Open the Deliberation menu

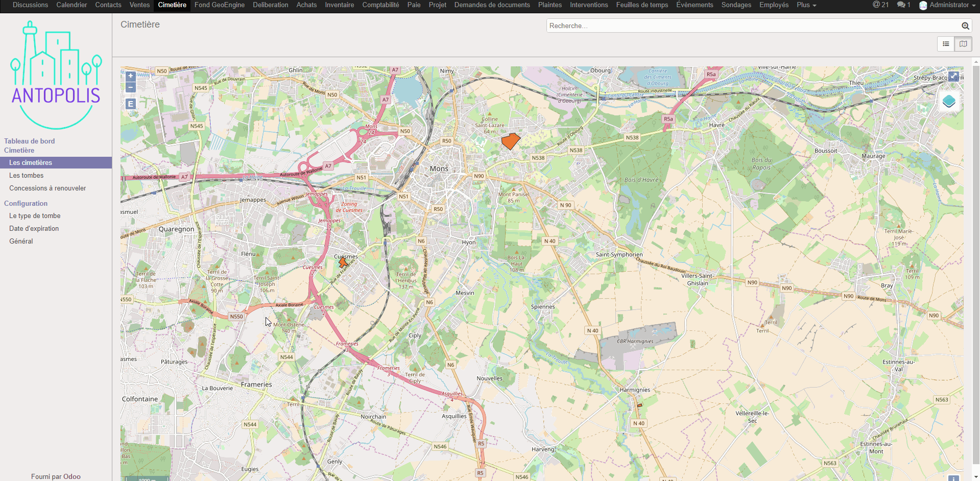[x=271, y=5]
